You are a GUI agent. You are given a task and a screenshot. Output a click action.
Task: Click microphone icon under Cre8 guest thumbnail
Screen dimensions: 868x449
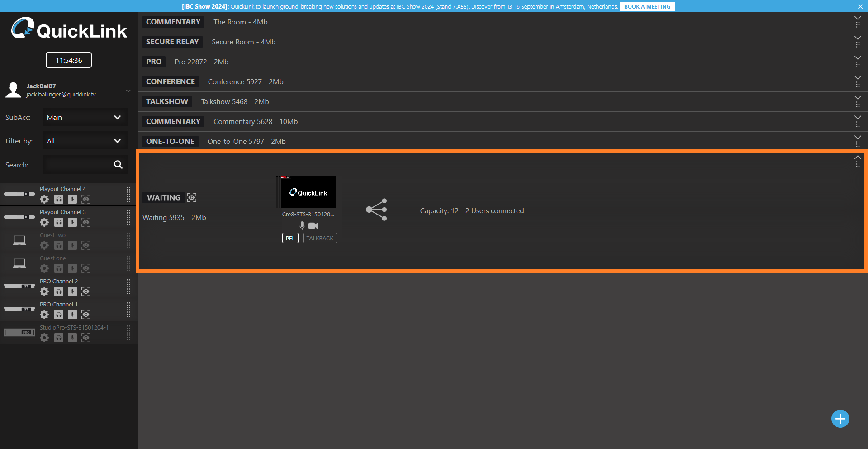(302, 226)
